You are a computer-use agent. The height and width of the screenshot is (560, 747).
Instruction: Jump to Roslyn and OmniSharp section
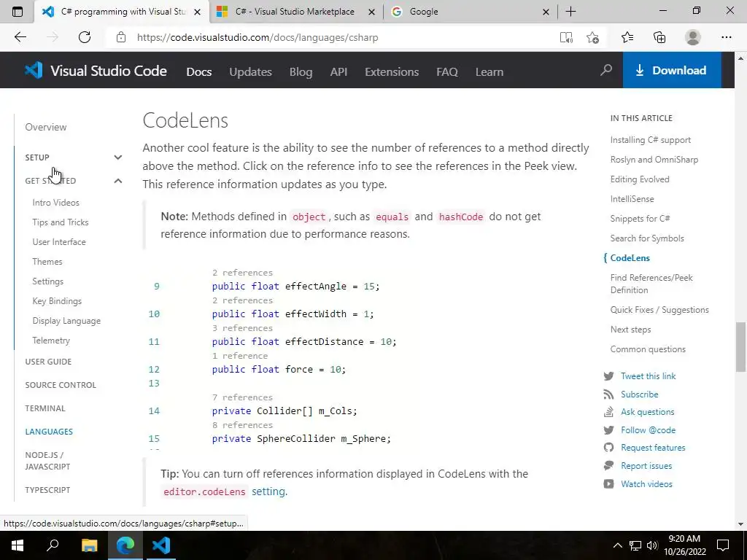(x=654, y=160)
